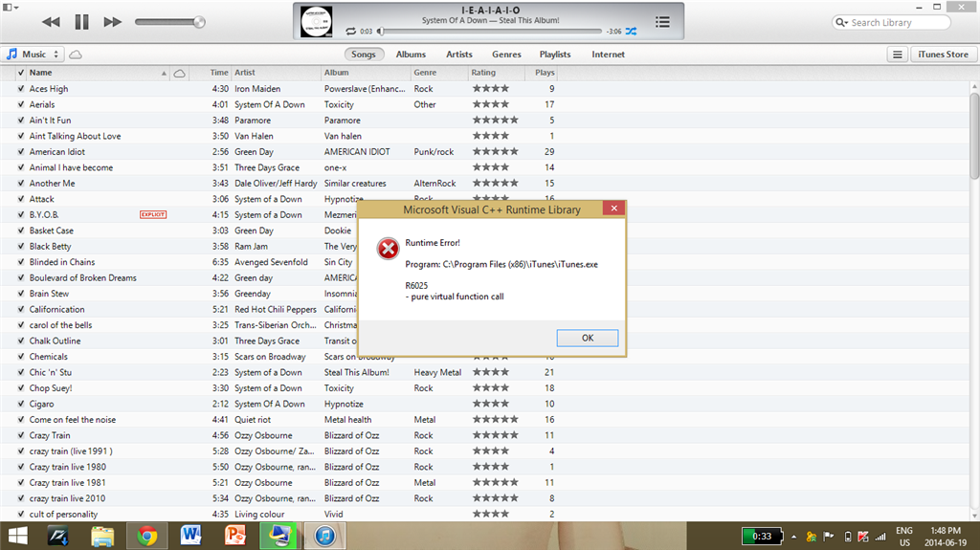Show hidden system tray icons
Viewport: 980px width, 550px height.
(793, 537)
